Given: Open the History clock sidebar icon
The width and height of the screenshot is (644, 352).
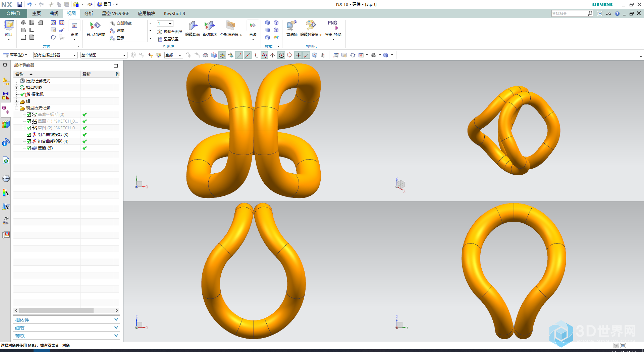Looking at the screenshot, I should coord(6,178).
